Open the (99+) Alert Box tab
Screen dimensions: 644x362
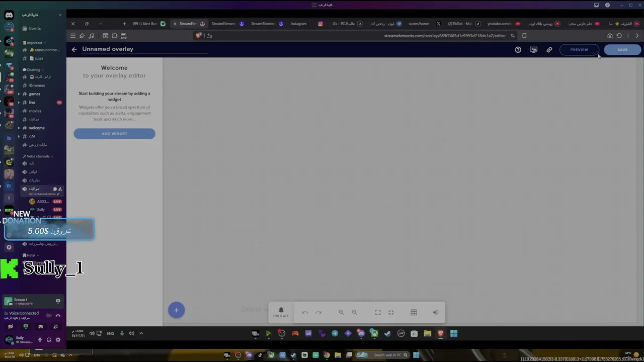click(148, 24)
